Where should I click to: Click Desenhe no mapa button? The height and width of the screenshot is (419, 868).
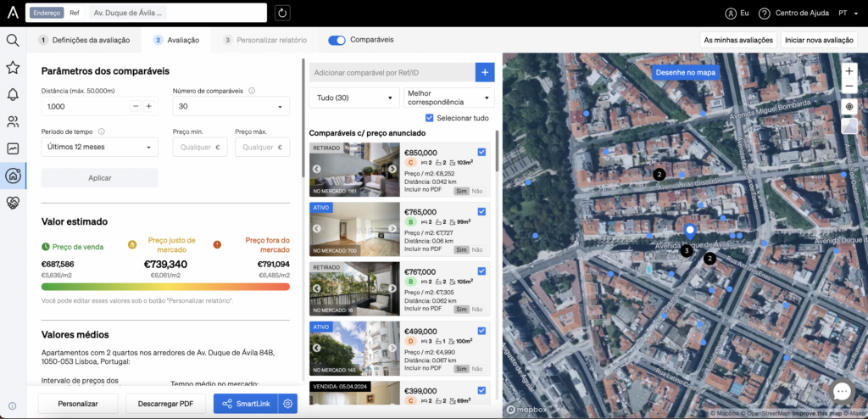(685, 72)
